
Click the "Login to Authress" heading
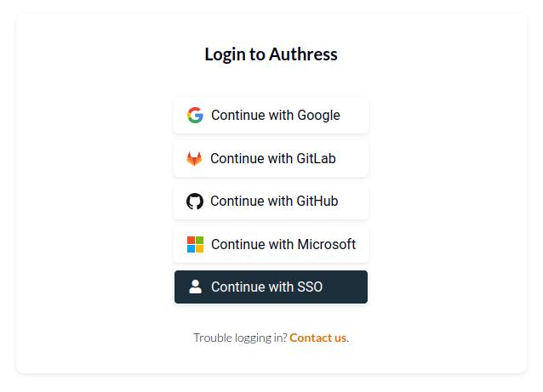tap(271, 54)
